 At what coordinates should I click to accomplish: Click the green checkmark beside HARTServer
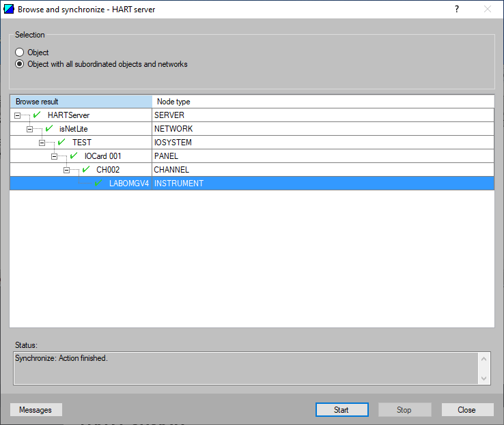tap(37, 115)
